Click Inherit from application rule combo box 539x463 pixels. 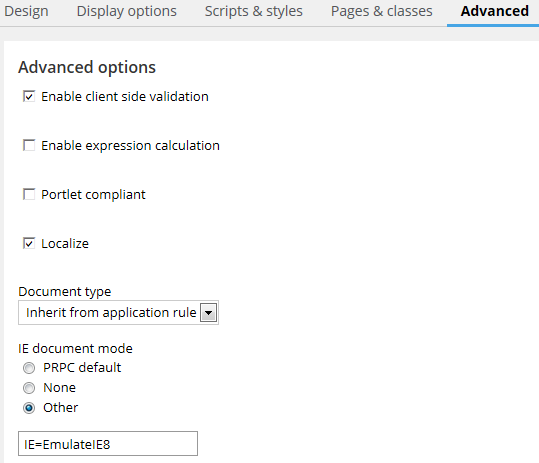[118, 313]
